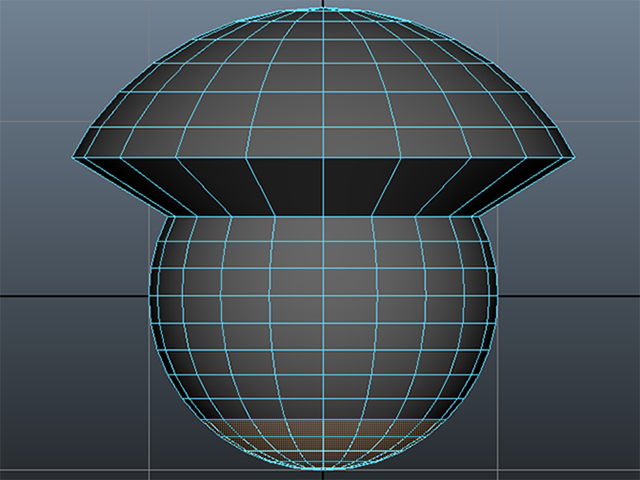Select the lower sphere mesh
This screenshot has height=480, width=640.
[323, 342]
